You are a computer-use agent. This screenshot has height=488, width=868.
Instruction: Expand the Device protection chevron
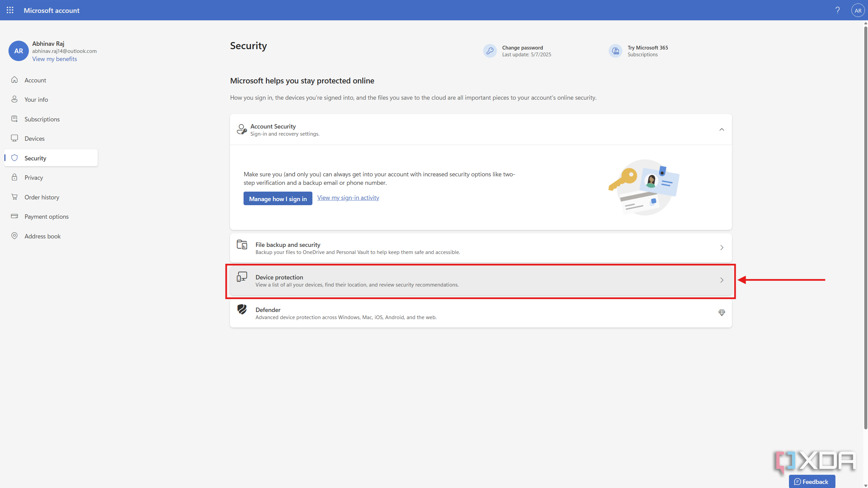coord(721,280)
